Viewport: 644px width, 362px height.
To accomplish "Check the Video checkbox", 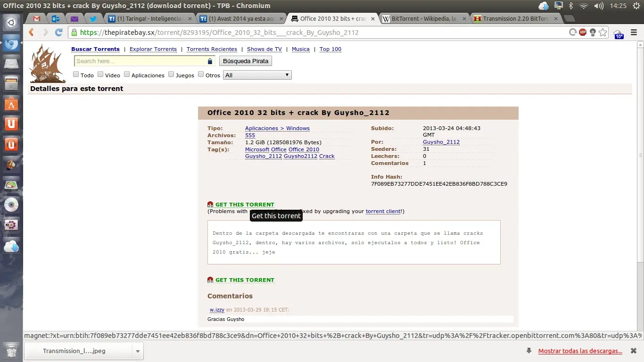I will tap(100, 74).
